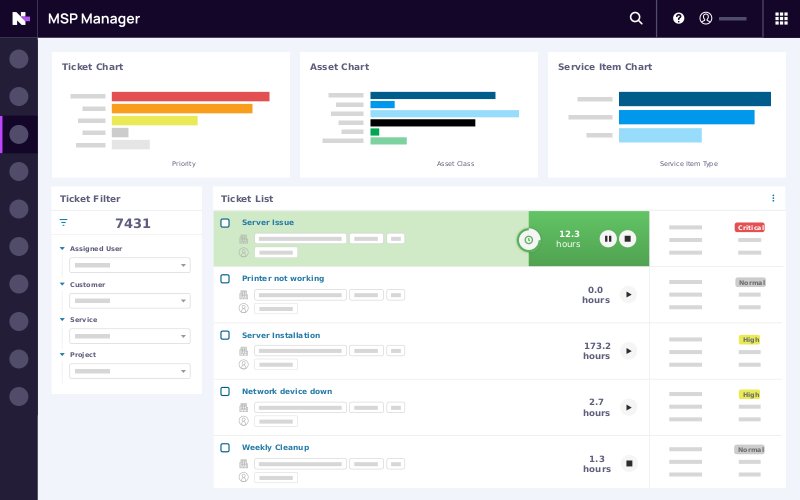The width and height of the screenshot is (800, 500).
Task: Check the Server Issue ticket checkbox
Action: click(x=225, y=223)
